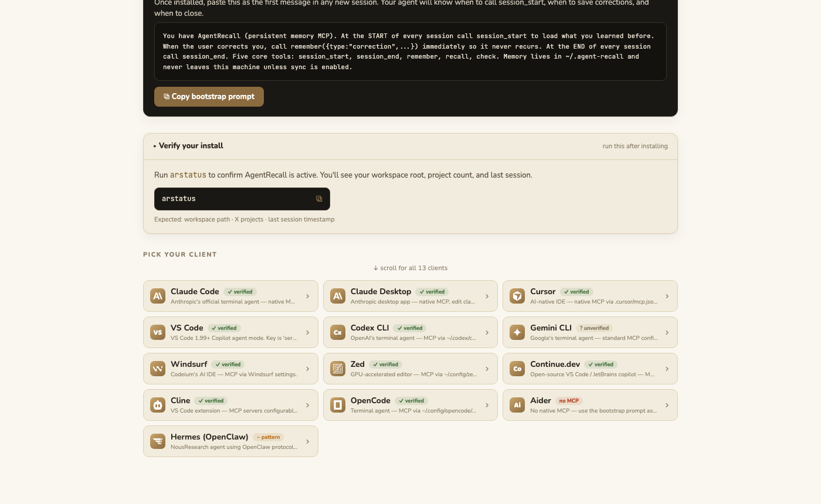Click Zed description 'GPU-accelerated editor'
Screen dimensions: 821x504
413,374
